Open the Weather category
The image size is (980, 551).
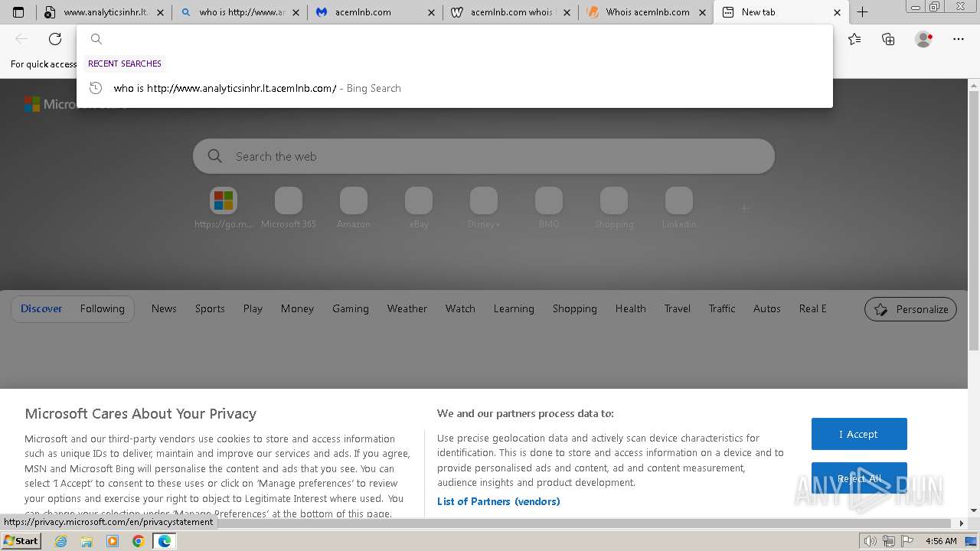click(407, 308)
